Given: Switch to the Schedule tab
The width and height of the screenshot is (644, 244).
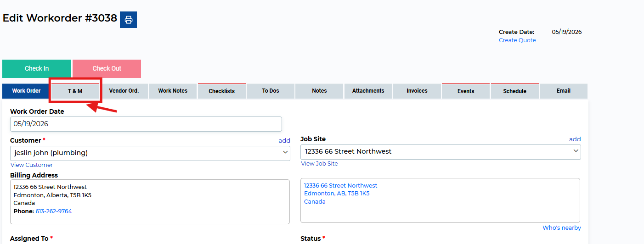Looking at the screenshot, I should [514, 91].
